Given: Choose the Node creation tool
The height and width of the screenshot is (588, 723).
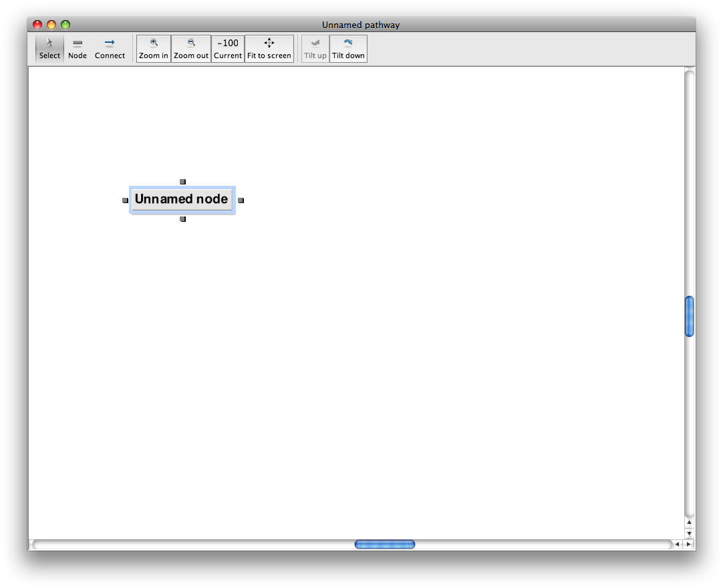Looking at the screenshot, I should tap(78, 49).
